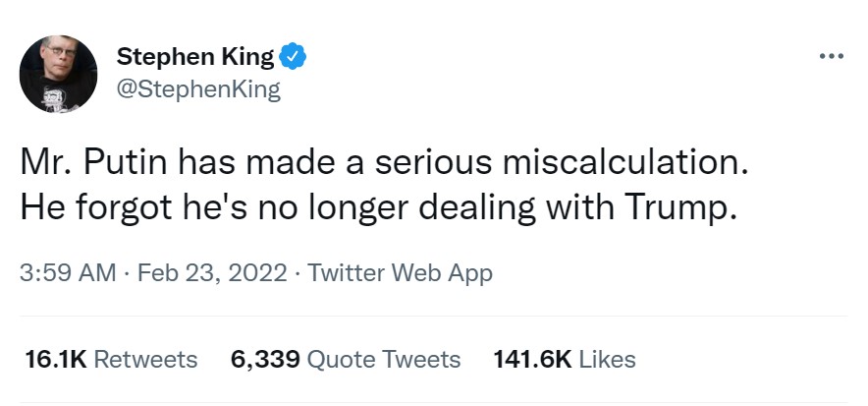The height and width of the screenshot is (406, 868).
Task: Click the @StephenKing handle
Action: click(x=198, y=89)
